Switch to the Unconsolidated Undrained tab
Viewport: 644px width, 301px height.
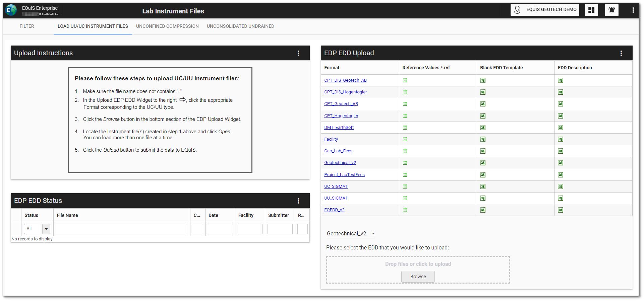pyautogui.click(x=240, y=26)
